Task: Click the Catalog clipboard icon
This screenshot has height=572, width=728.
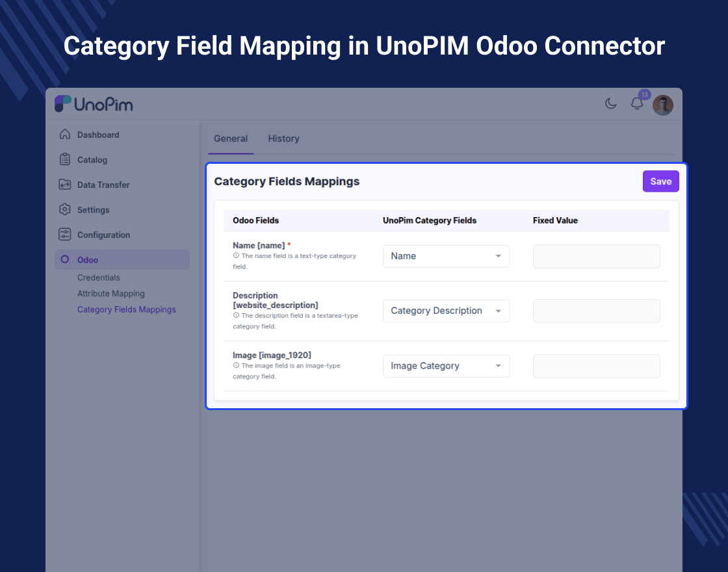Action: point(65,159)
